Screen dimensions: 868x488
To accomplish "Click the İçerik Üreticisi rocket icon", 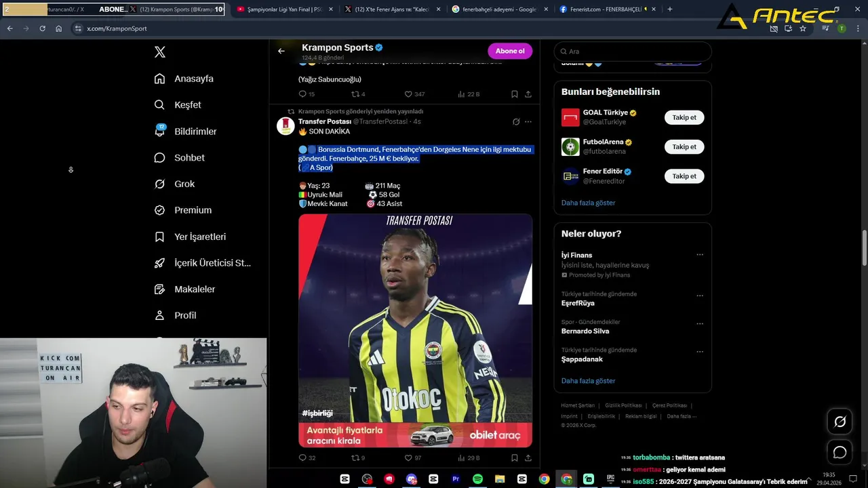I will point(159,263).
